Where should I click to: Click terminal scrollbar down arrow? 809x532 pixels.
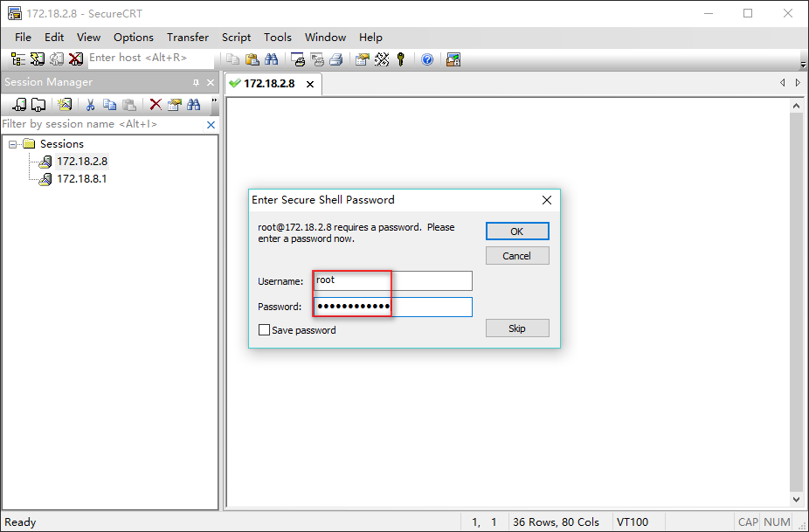pyautogui.click(x=796, y=499)
